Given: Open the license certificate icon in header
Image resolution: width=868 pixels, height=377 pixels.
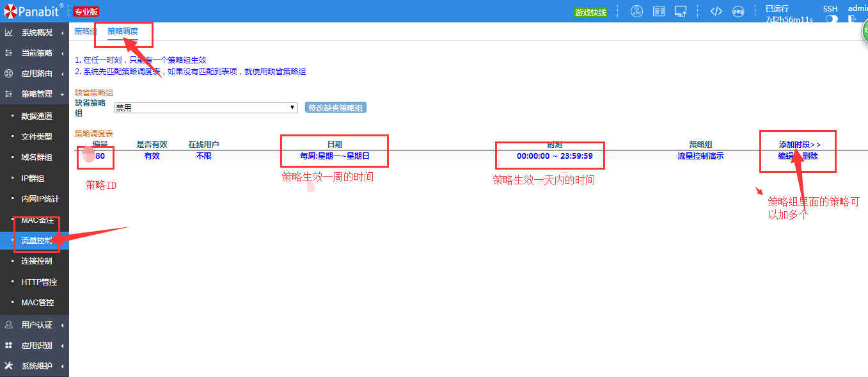Looking at the screenshot, I should tap(659, 12).
